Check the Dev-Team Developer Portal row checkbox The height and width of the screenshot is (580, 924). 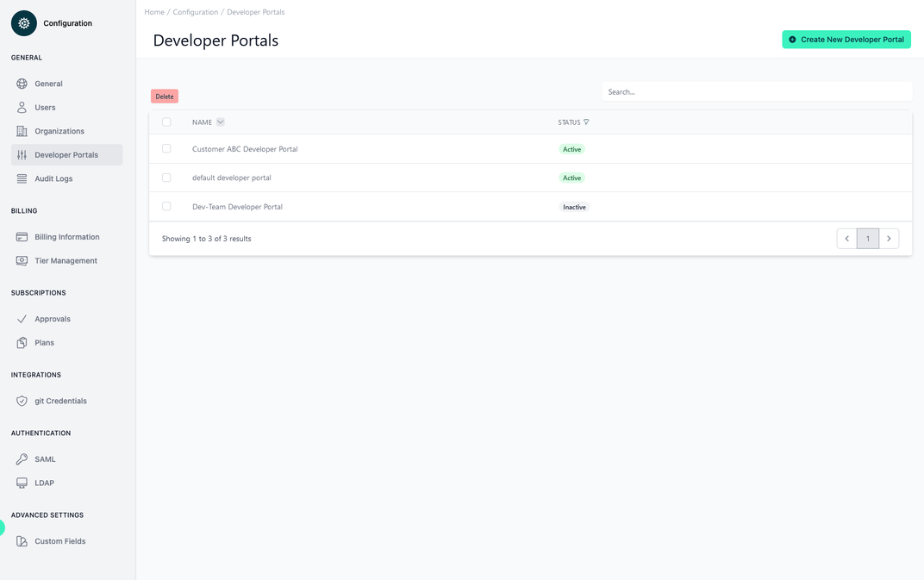point(166,206)
